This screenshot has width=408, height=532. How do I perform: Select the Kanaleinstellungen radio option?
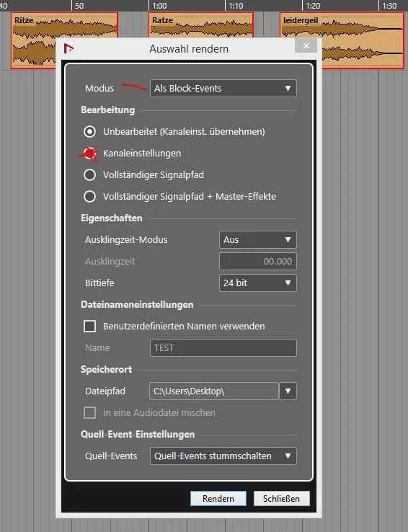click(x=89, y=154)
